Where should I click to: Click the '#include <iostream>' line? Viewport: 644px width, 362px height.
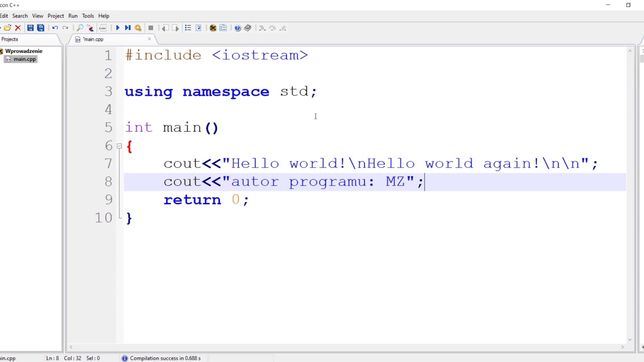click(x=216, y=55)
